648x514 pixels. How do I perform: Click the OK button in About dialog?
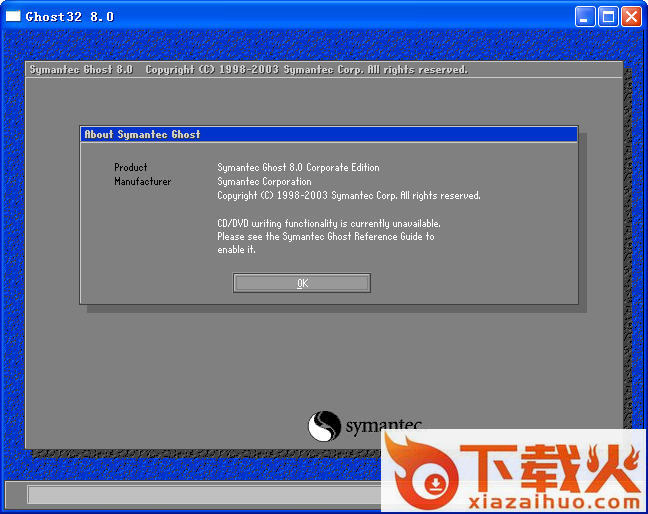point(302,283)
